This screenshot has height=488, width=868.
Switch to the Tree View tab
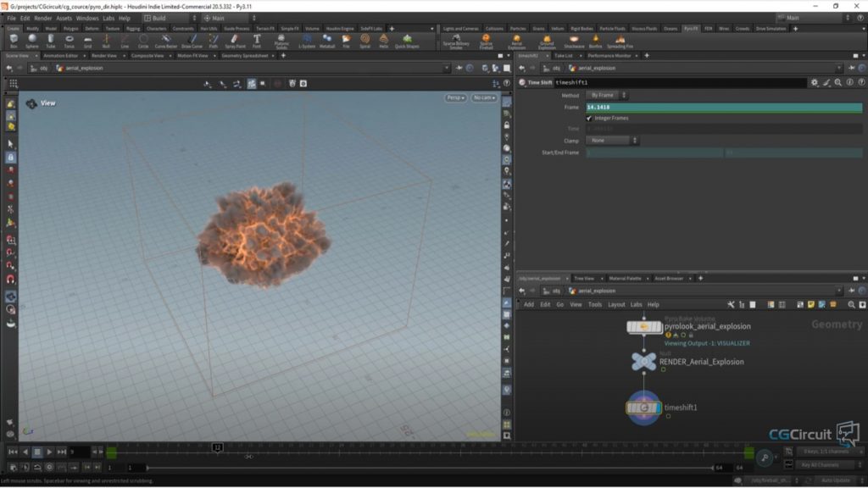(x=583, y=278)
